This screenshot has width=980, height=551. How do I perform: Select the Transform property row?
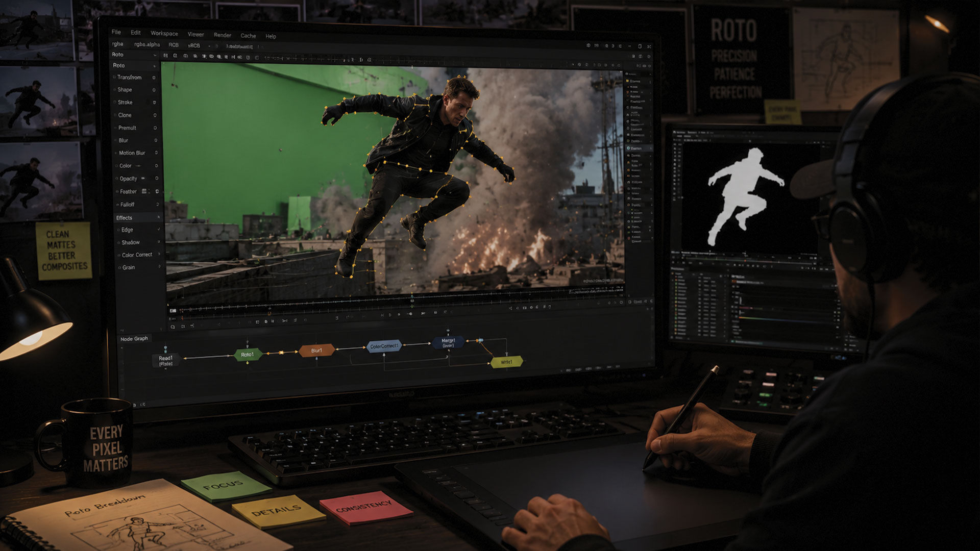135,78
